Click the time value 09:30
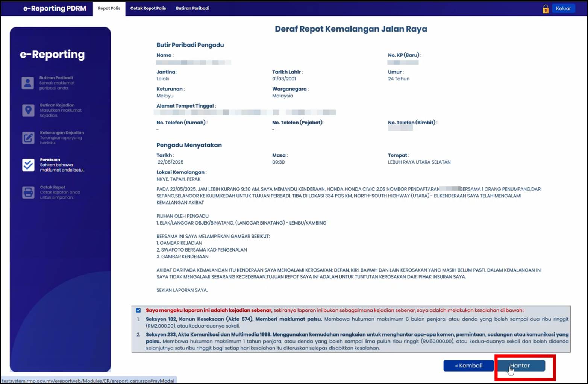Screen dimensions: 588x384 (279, 162)
